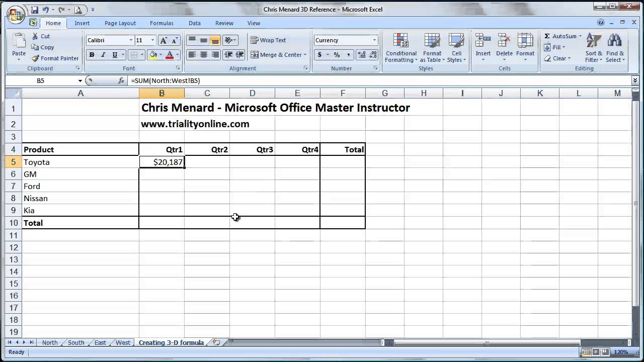Image resolution: width=644 pixels, height=362 pixels.
Task: Expand the Name Box dropdown
Action: point(80,80)
